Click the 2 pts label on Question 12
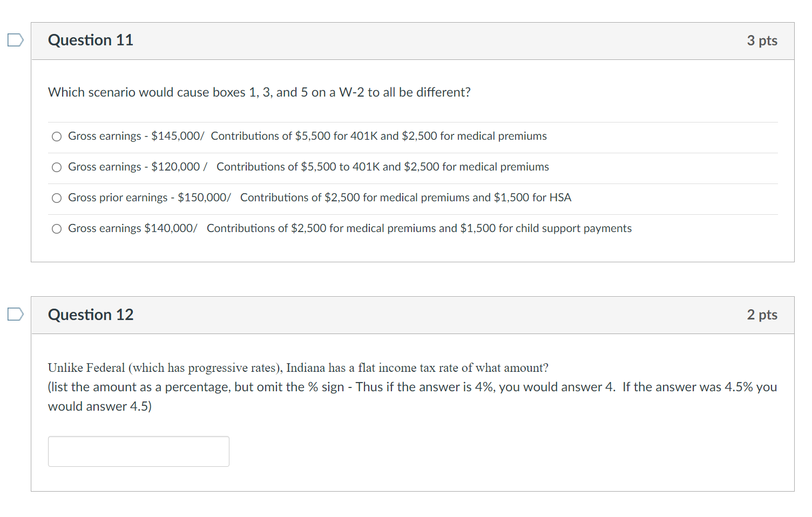The height and width of the screenshot is (517, 812). point(762,315)
